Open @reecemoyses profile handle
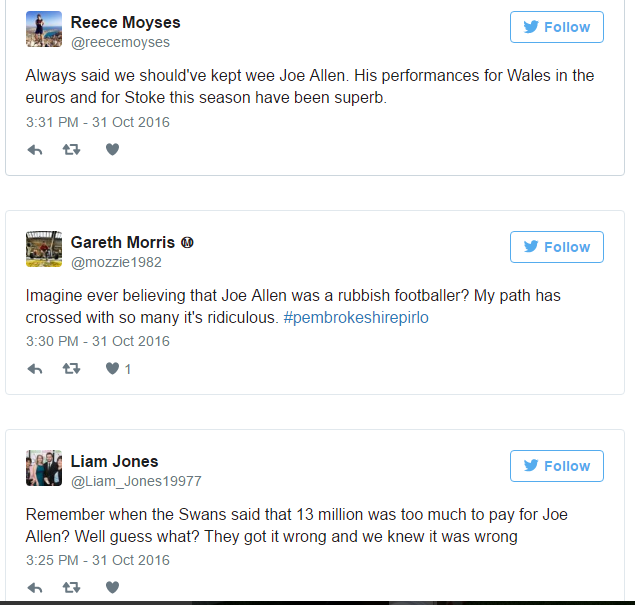Viewport: 635px width, 605px height. click(x=120, y=43)
